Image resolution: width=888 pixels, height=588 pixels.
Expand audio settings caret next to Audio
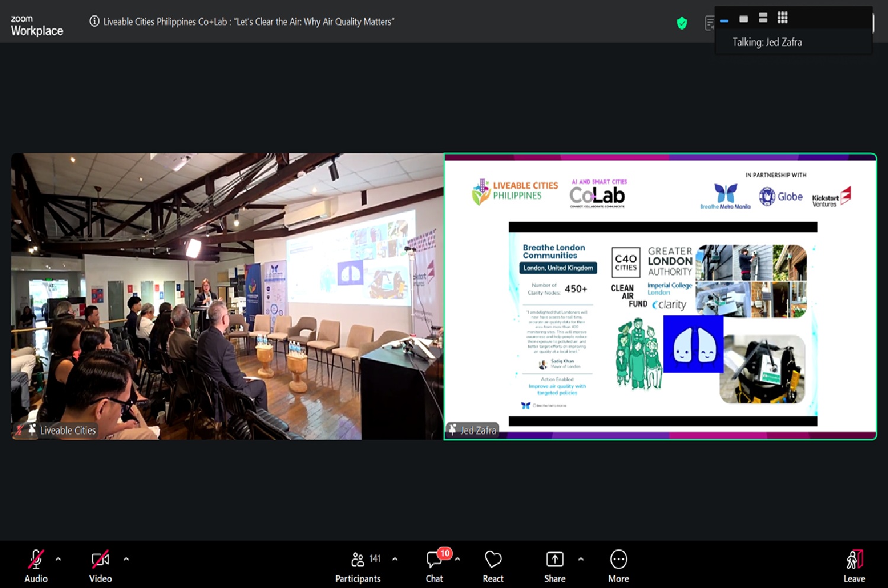58,558
